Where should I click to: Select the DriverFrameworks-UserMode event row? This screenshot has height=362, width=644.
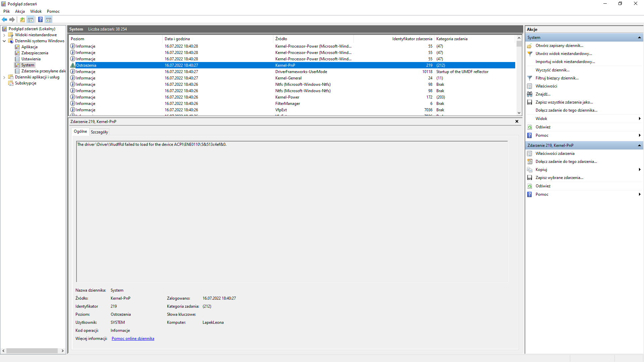(x=292, y=72)
